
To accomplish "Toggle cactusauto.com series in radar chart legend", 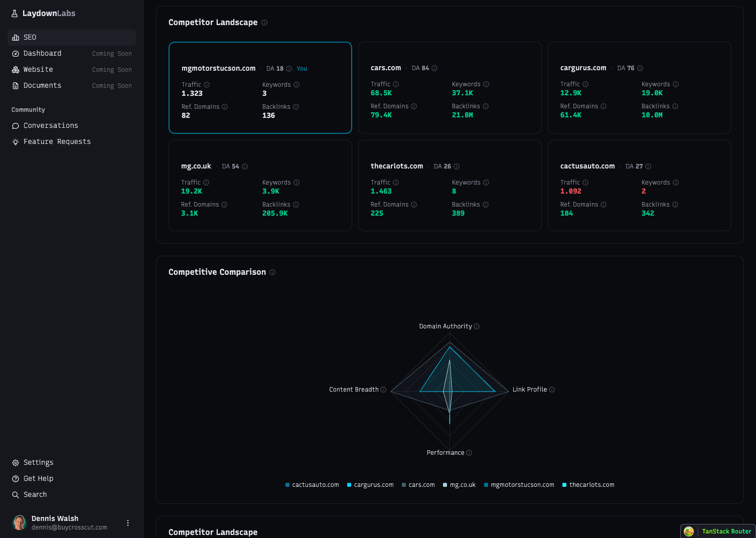I will 312,485.
